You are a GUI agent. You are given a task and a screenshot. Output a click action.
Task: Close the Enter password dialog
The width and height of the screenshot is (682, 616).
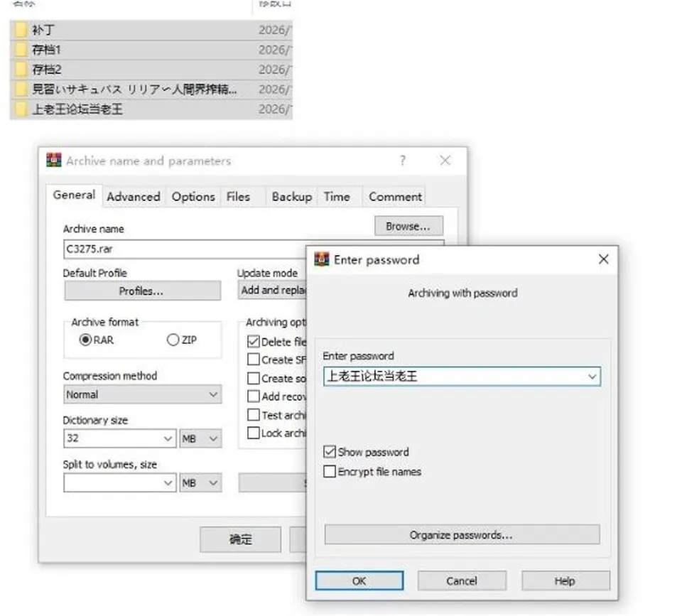(603, 259)
